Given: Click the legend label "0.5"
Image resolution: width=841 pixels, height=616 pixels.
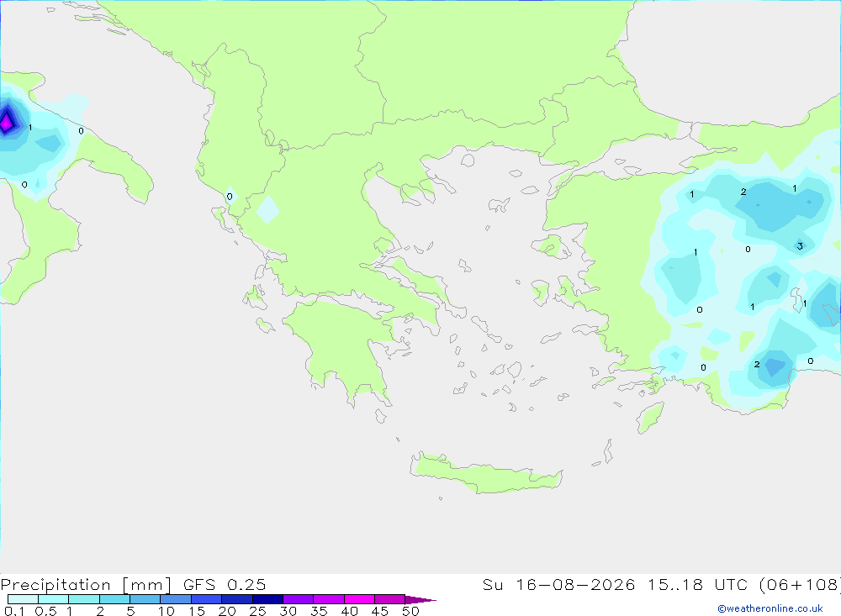Looking at the screenshot, I should click(x=45, y=611).
